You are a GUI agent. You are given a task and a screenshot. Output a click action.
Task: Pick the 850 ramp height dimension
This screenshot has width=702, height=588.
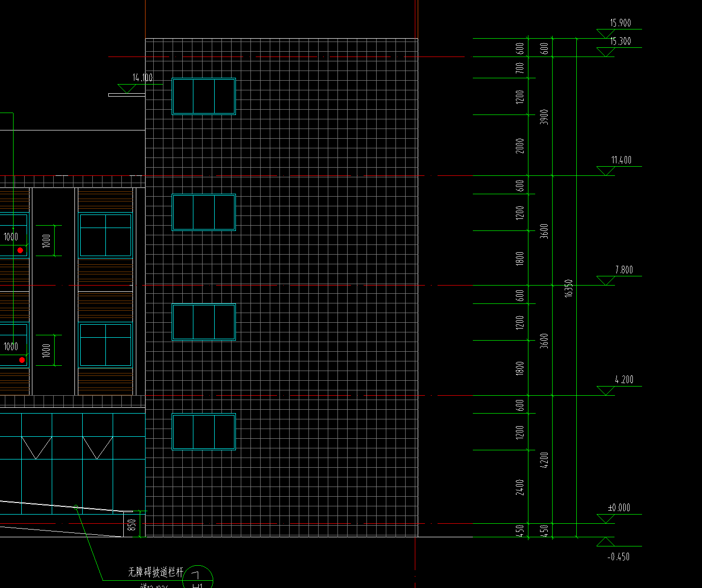click(x=132, y=526)
